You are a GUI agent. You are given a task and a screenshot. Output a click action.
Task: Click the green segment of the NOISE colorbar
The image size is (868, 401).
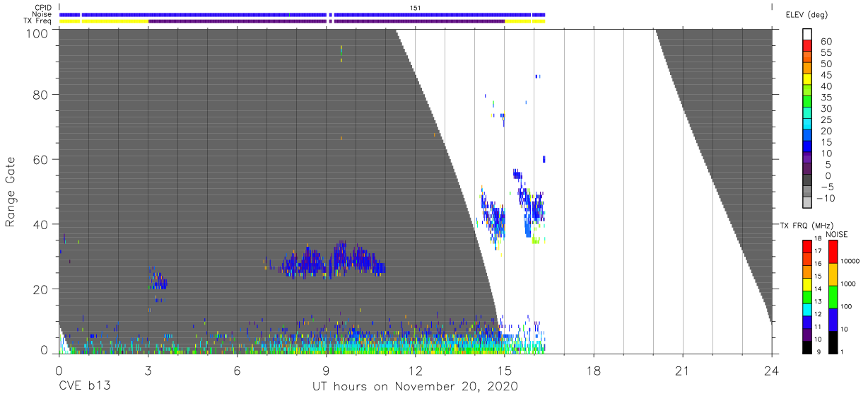(833, 296)
